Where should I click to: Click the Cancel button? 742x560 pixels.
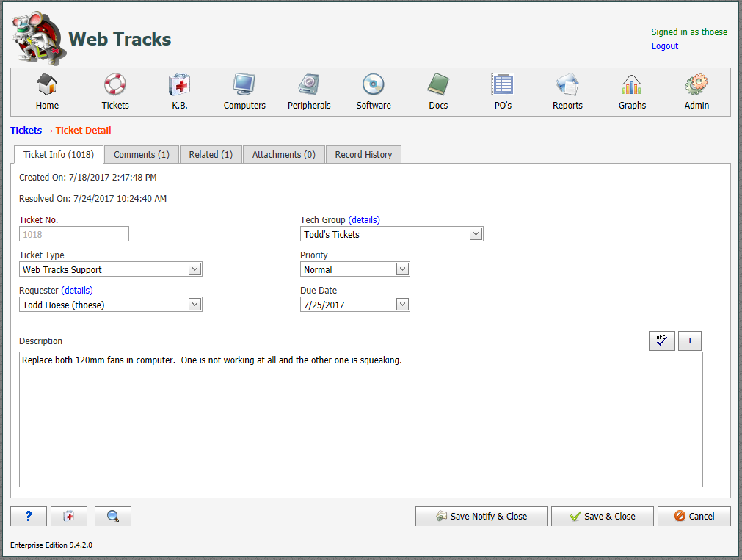pyautogui.click(x=694, y=516)
